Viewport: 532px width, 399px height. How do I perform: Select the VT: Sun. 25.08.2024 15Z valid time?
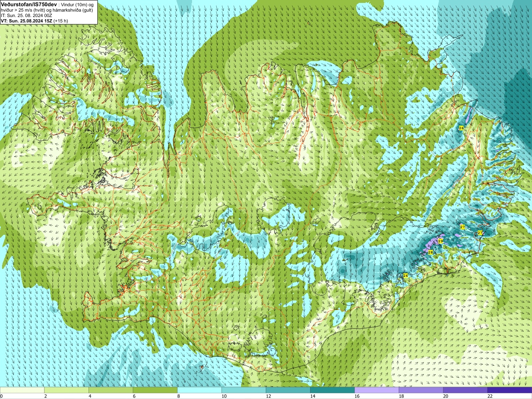pos(26,20)
